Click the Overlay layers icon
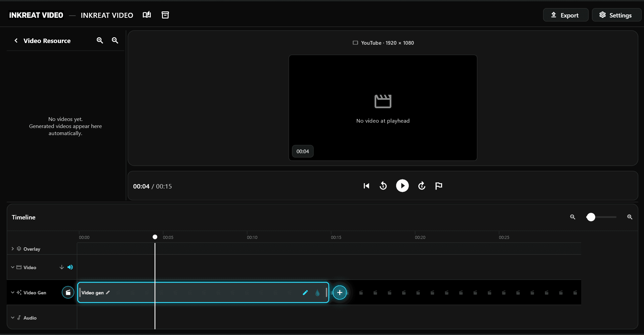Image resolution: width=644 pixels, height=335 pixels. (x=19, y=249)
